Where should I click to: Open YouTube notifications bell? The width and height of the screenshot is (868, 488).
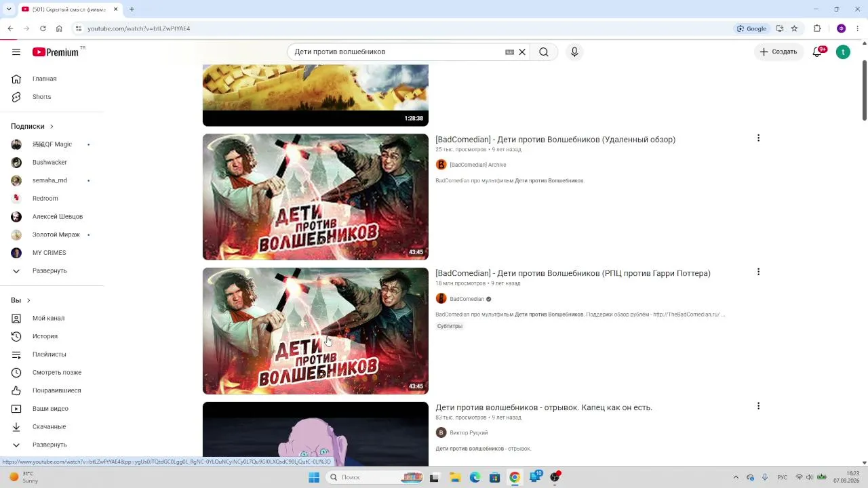[817, 52]
